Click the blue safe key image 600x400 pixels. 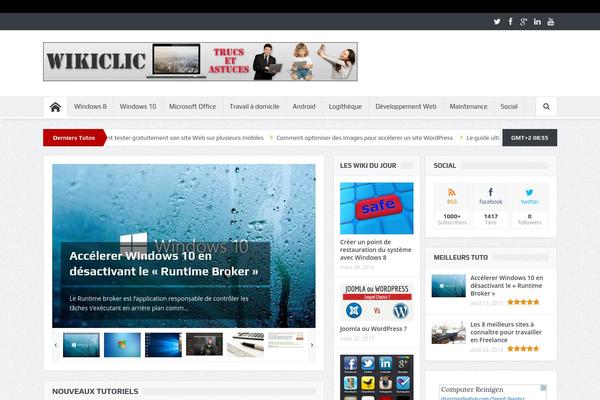(377, 208)
